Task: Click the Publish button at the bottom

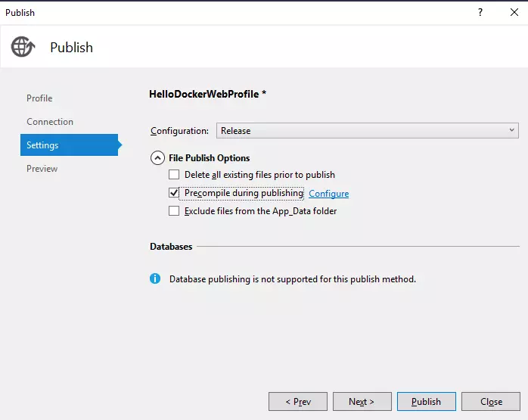Action: (427, 402)
